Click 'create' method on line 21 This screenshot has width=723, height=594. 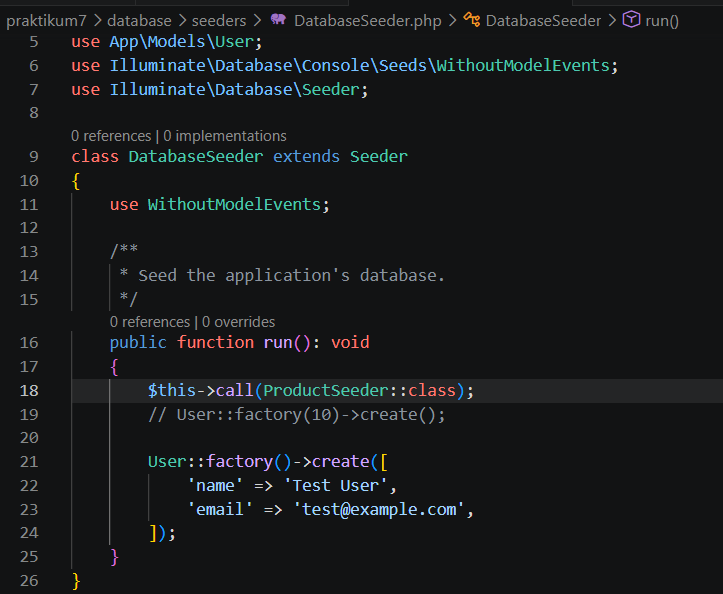point(341,462)
